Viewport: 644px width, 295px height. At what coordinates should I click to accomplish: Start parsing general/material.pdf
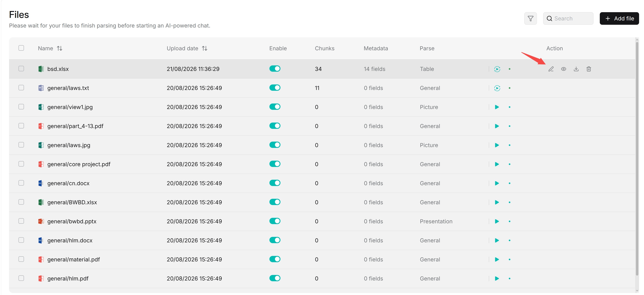(497, 259)
